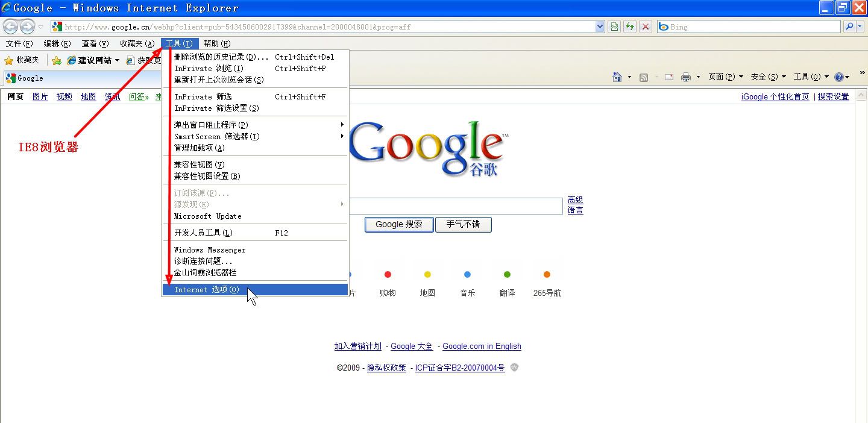Open the Google.com in English link
Screen dimensions: 868x423
pyautogui.click(x=482, y=346)
